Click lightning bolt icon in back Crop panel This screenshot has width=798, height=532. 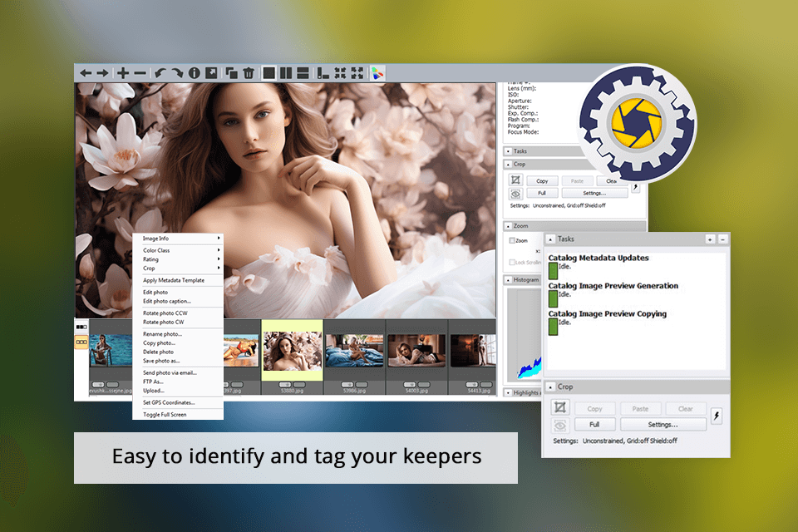tap(636, 187)
